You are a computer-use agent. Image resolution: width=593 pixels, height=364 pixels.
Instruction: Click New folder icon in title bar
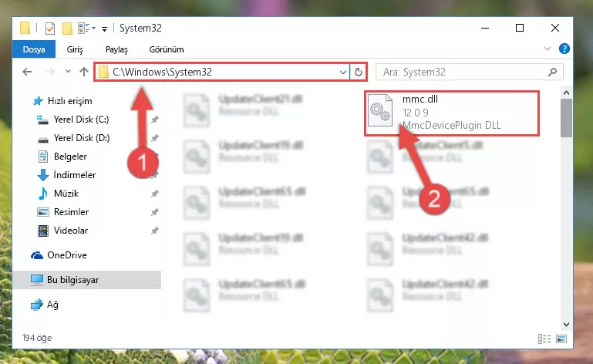pos(67,29)
